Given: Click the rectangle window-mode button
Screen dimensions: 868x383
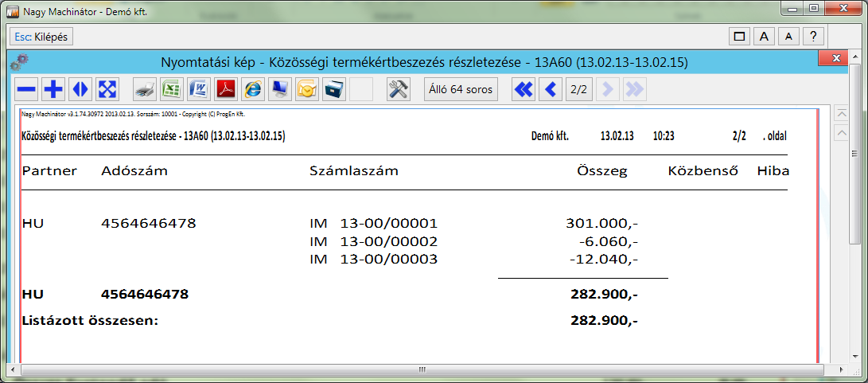Looking at the screenshot, I should (x=738, y=37).
